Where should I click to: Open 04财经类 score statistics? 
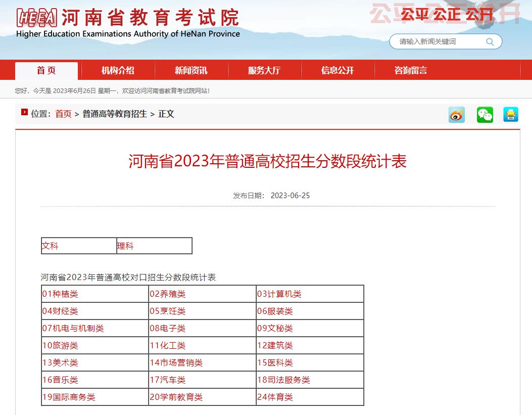click(x=60, y=311)
